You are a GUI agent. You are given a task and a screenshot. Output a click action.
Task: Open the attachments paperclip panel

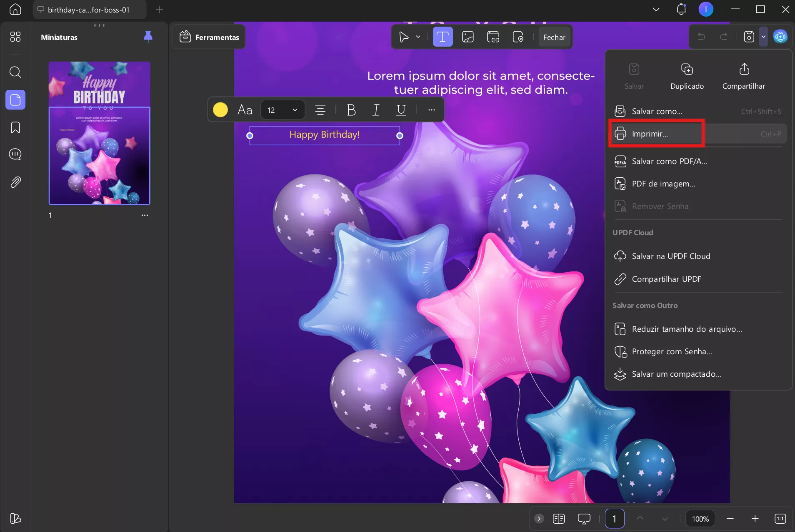[x=15, y=182]
